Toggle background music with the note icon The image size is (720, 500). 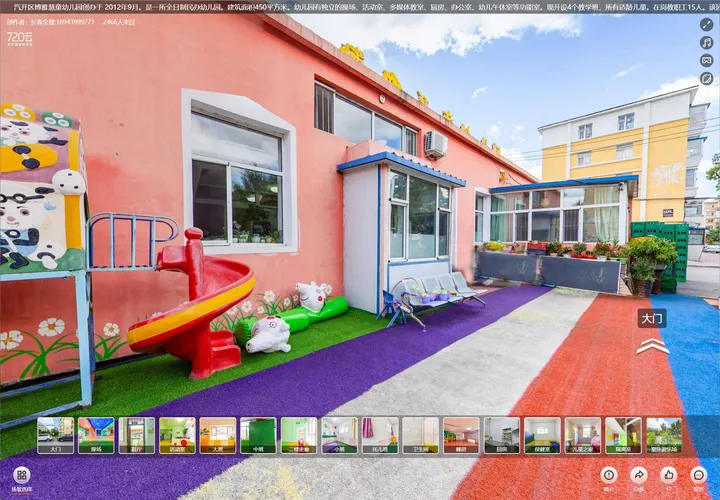pyautogui.click(x=706, y=43)
